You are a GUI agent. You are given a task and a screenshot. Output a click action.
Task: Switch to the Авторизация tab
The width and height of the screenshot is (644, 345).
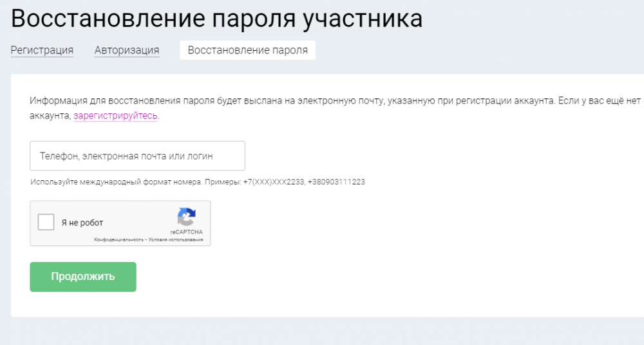[x=127, y=50]
